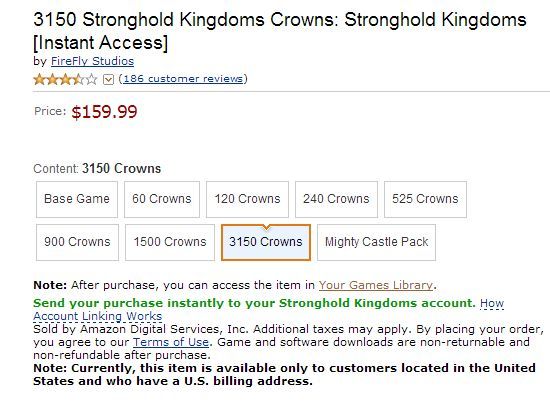Image resolution: width=550 pixels, height=418 pixels.
Task: Open Your Games Library link
Action: [x=376, y=285]
